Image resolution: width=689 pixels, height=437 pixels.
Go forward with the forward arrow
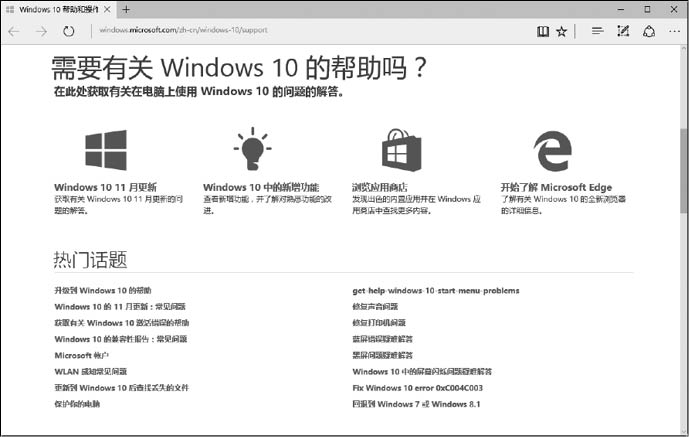tap(41, 31)
